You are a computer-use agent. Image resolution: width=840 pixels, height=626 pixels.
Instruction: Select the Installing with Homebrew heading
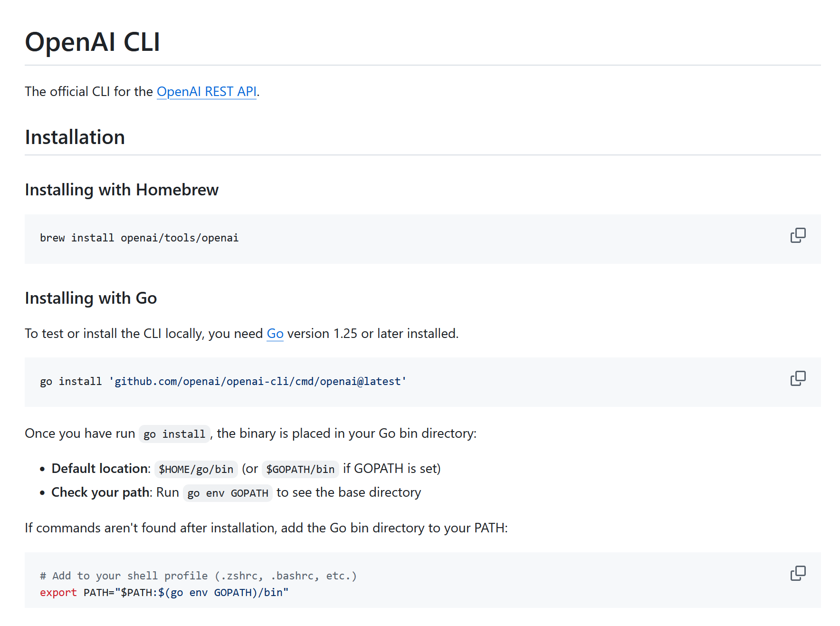point(122,190)
